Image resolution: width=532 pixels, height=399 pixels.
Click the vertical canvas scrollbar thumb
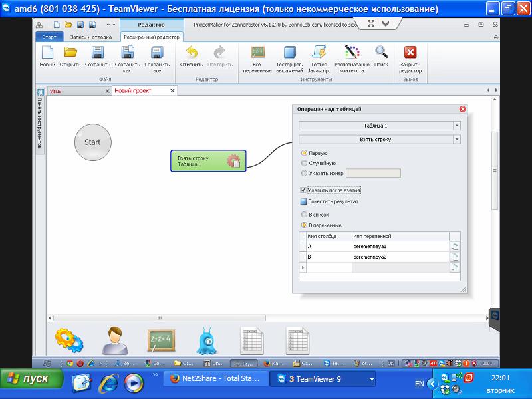(495, 171)
